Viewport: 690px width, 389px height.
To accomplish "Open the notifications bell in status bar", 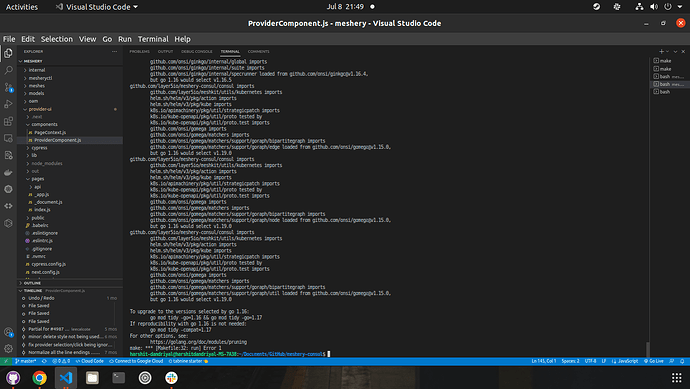I will (682, 361).
